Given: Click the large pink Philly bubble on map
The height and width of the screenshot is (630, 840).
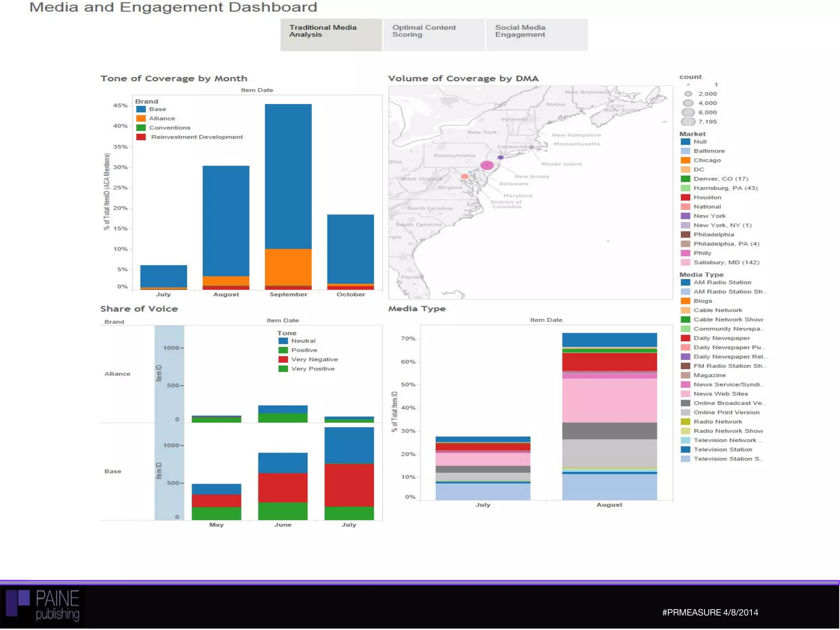Looking at the screenshot, I should pyautogui.click(x=487, y=165).
